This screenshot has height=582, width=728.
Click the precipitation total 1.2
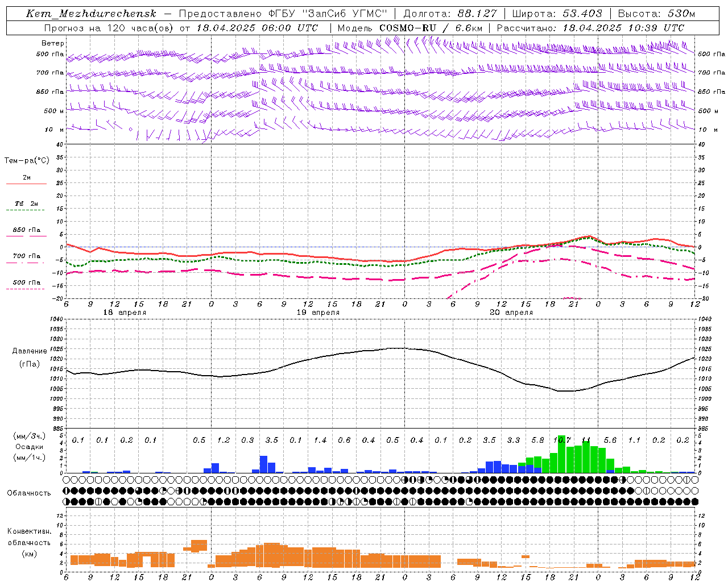click(x=224, y=440)
